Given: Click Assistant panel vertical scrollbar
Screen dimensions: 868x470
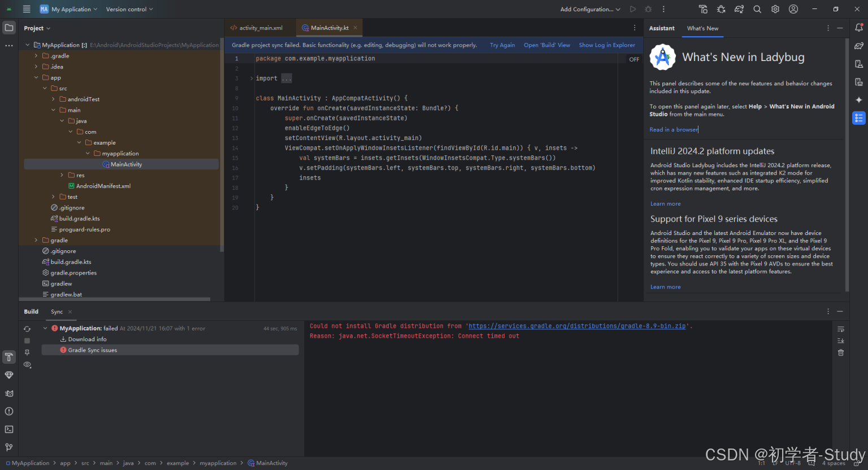Looking at the screenshot, I should (x=847, y=165).
